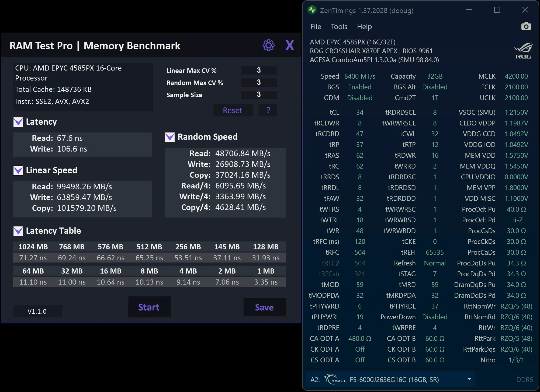Uncheck the Latency checkbox
540x392 pixels.
(x=18, y=122)
